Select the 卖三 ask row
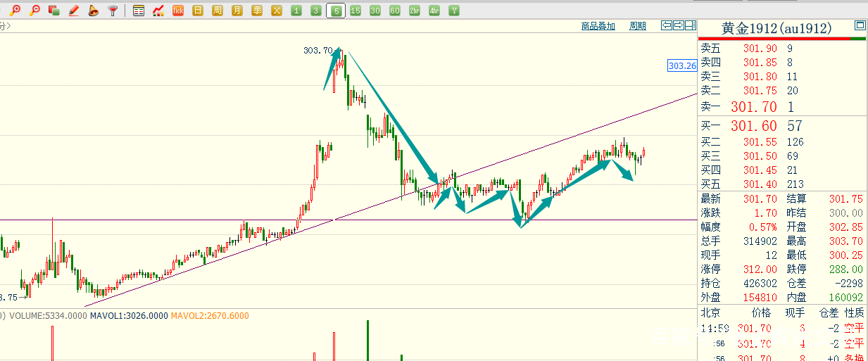Viewport: 868px width, 361px height. [782, 77]
